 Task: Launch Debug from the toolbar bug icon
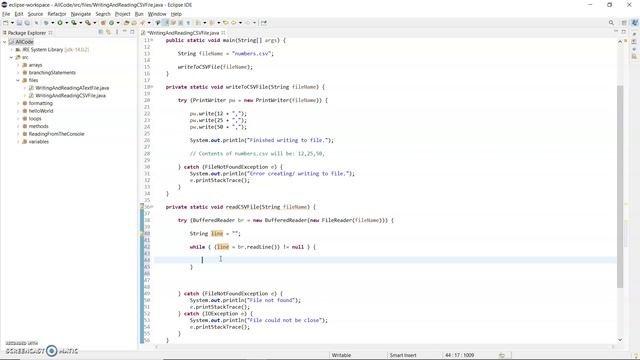click(46, 23)
